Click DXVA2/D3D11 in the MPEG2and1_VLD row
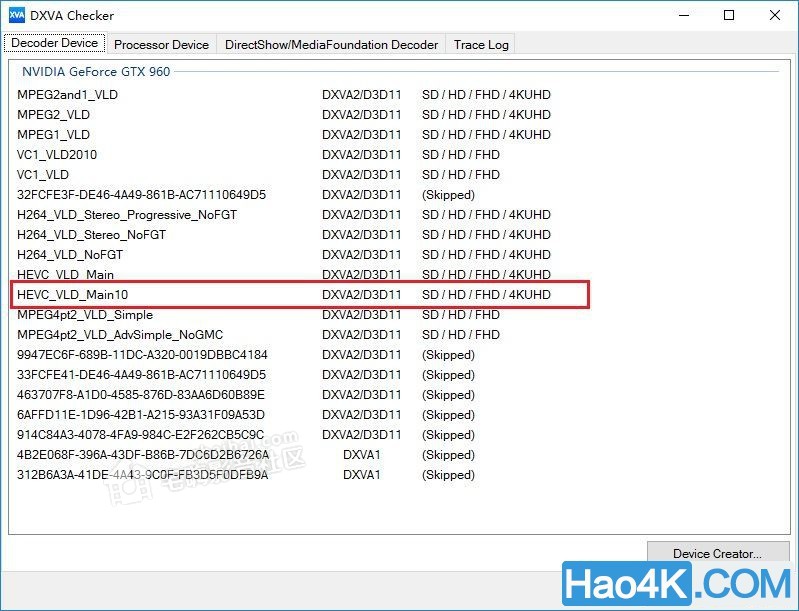Screen dimensions: 799x611 (362, 95)
